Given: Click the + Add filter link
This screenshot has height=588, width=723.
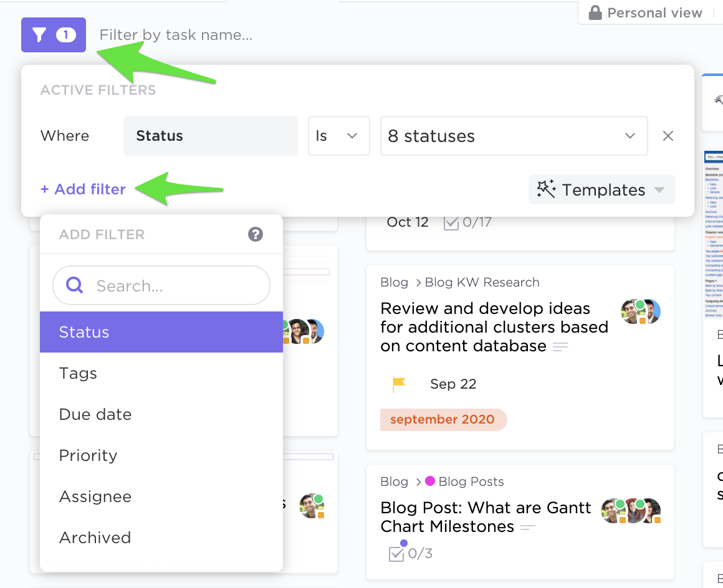Looking at the screenshot, I should tap(84, 189).
